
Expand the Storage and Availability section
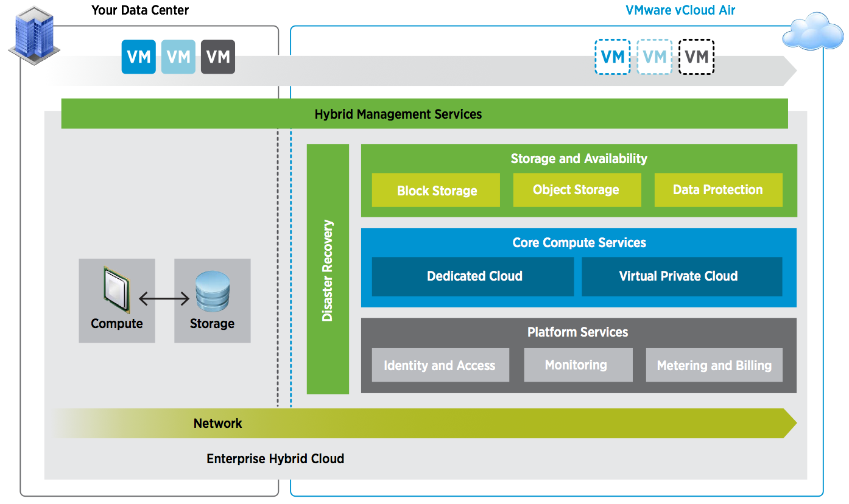(x=579, y=158)
